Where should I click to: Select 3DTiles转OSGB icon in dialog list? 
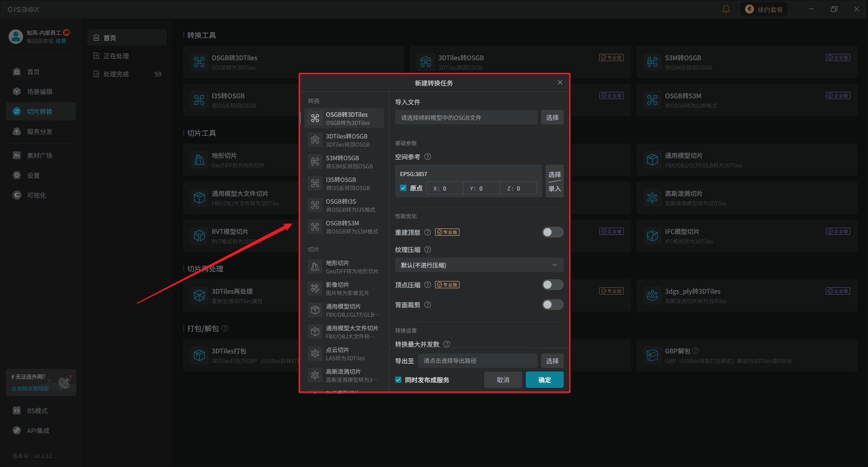(x=315, y=140)
